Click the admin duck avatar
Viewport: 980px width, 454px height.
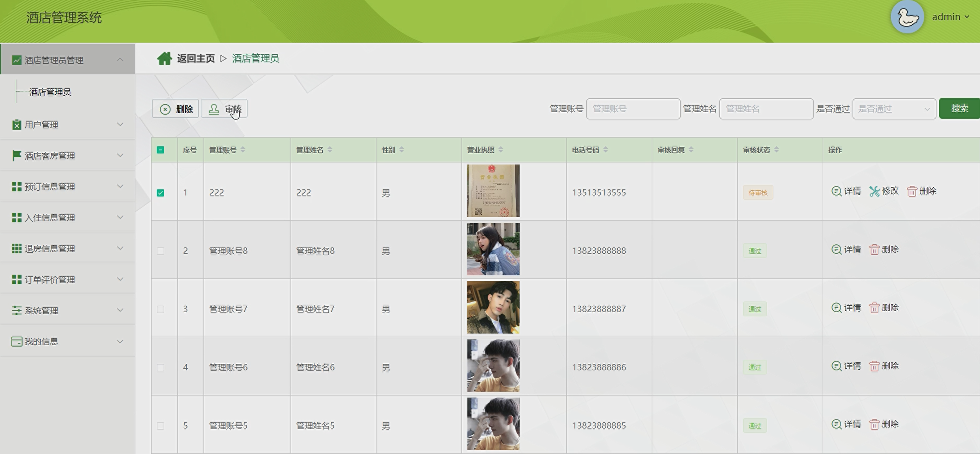click(907, 17)
